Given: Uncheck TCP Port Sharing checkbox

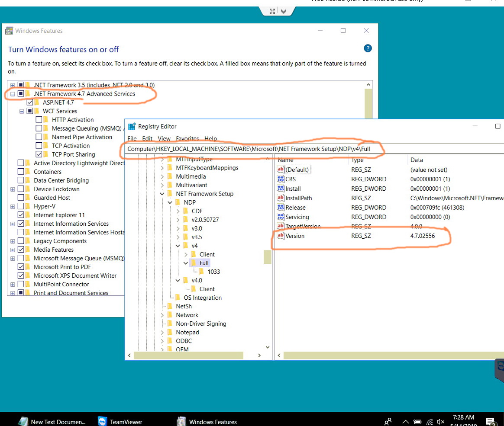Looking at the screenshot, I should point(39,154).
